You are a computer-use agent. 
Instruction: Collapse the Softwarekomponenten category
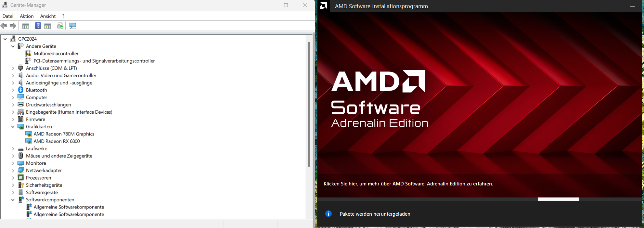point(13,200)
